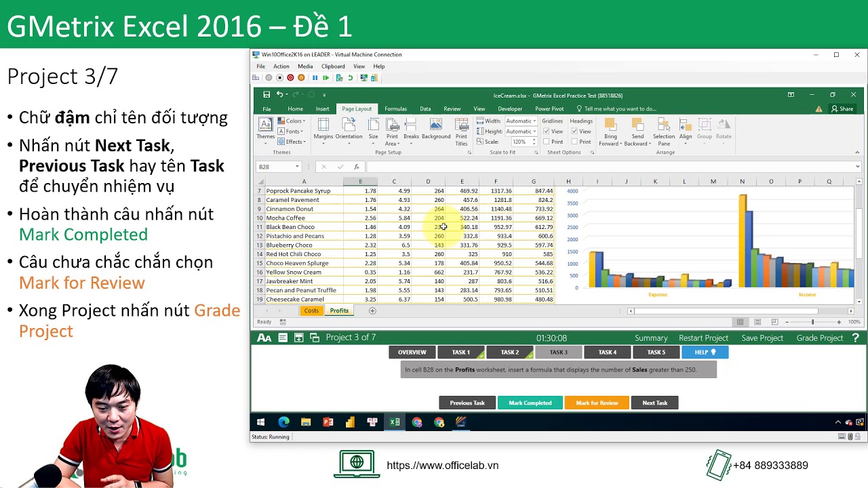Image resolution: width=868 pixels, height=488 pixels.
Task: Click Restart Project link
Action: coord(703,338)
